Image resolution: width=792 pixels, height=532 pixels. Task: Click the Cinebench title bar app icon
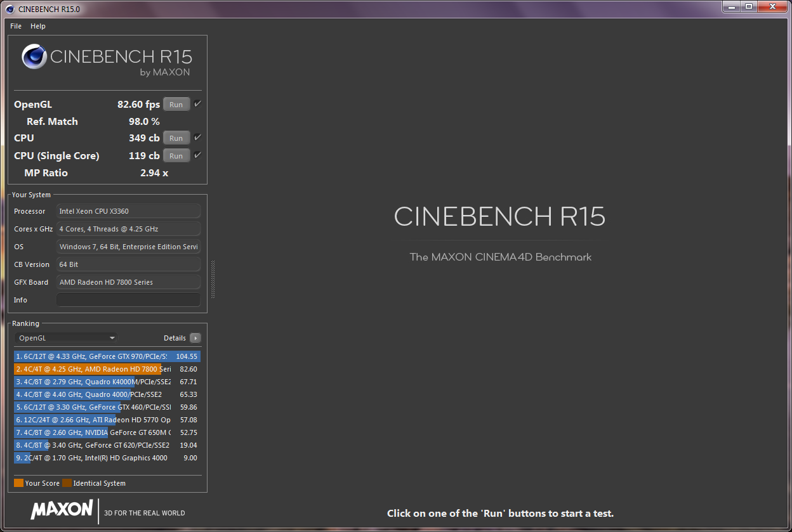pyautogui.click(x=10, y=9)
